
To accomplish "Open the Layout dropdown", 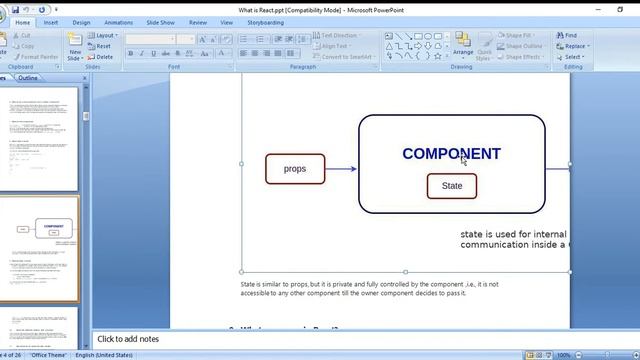I will pos(103,36).
